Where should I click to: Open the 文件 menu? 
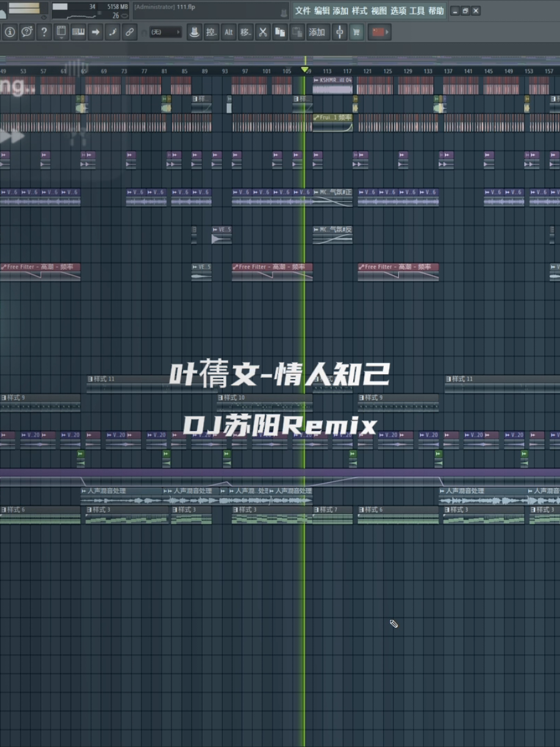[303, 11]
